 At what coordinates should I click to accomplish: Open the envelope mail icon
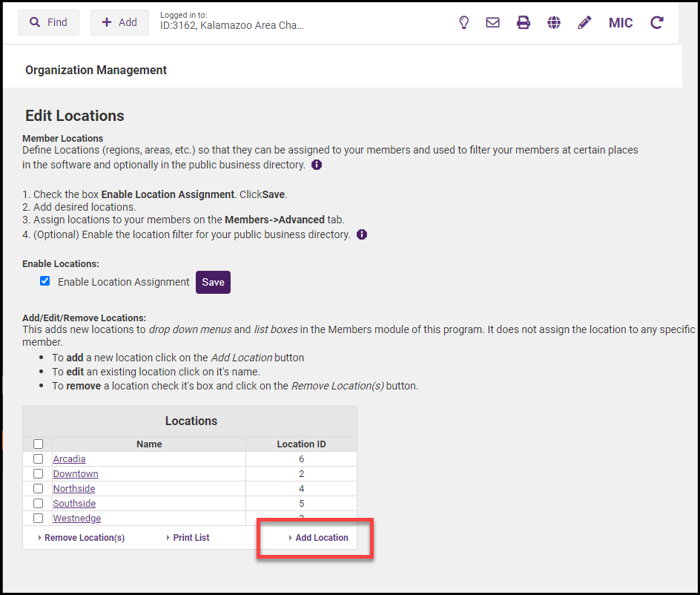point(492,22)
